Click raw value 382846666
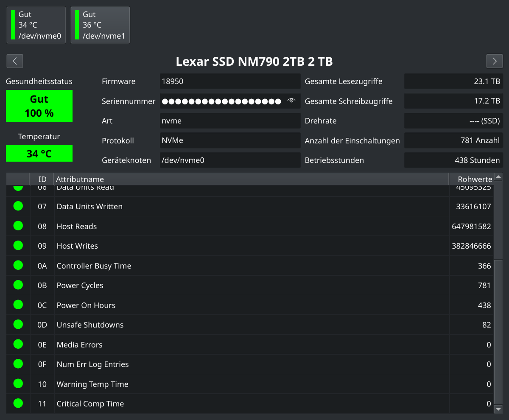The width and height of the screenshot is (509, 420). tap(471, 246)
